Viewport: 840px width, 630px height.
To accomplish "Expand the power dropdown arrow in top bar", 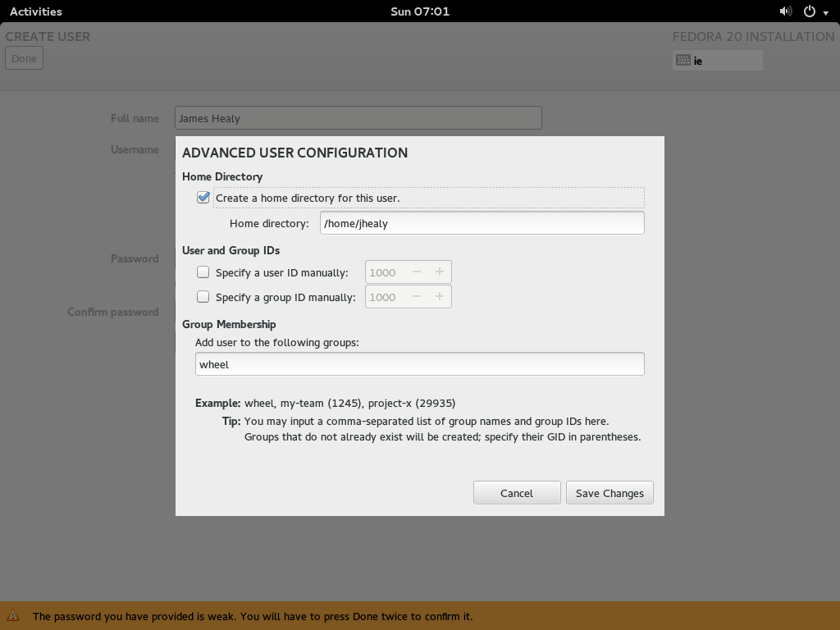I will pyautogui.click(x=825, y=11).
